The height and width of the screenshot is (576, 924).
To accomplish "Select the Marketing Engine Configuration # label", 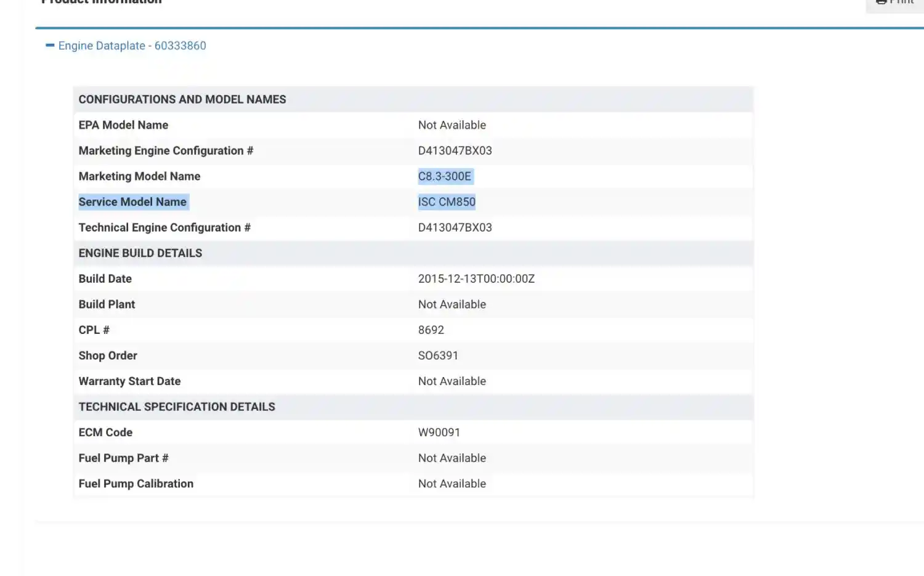I will tap(166, 151).
